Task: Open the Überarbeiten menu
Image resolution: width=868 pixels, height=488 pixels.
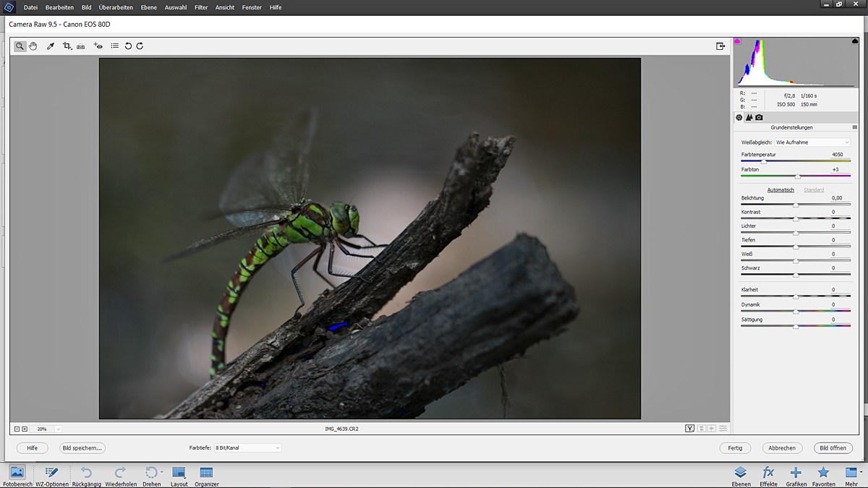Action: click(116, 7)
